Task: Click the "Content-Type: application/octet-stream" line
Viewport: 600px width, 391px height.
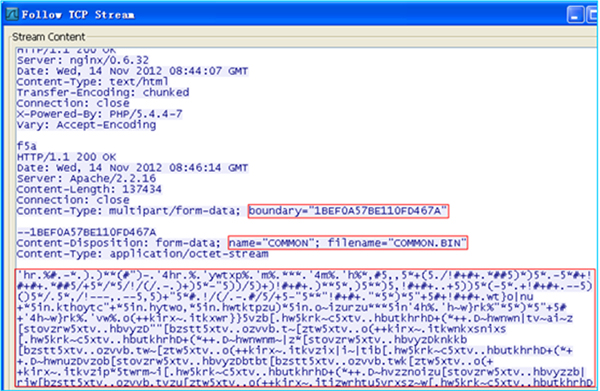Action: [142, 254]
